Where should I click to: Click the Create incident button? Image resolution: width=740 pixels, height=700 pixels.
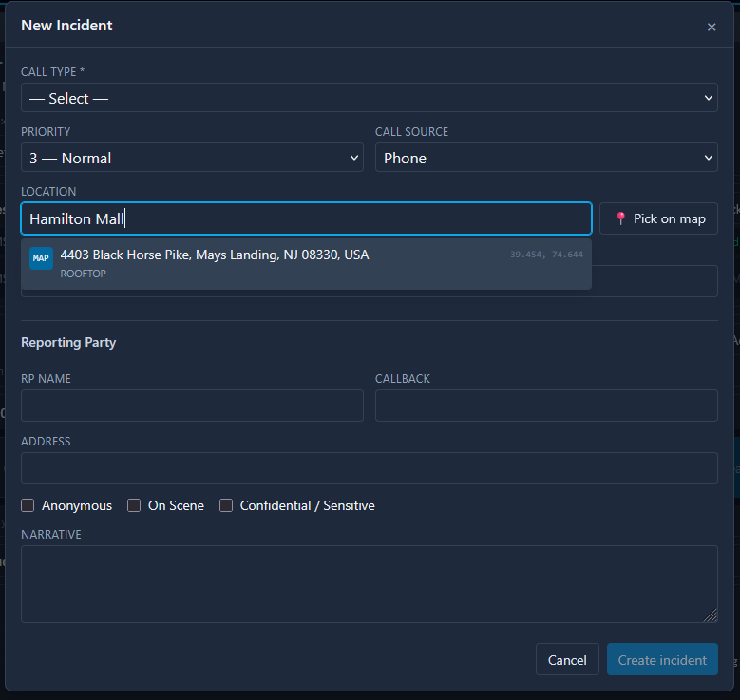pos(662,659)
